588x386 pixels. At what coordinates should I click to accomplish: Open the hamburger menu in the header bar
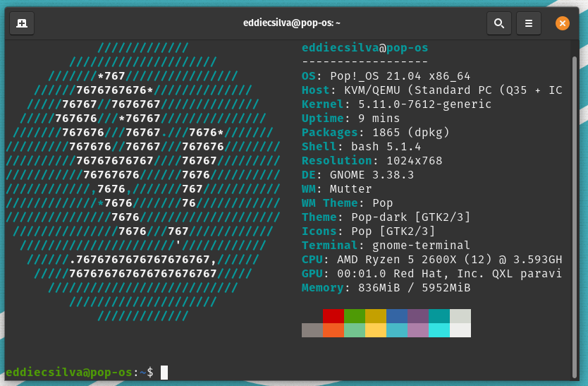(529, 23)
